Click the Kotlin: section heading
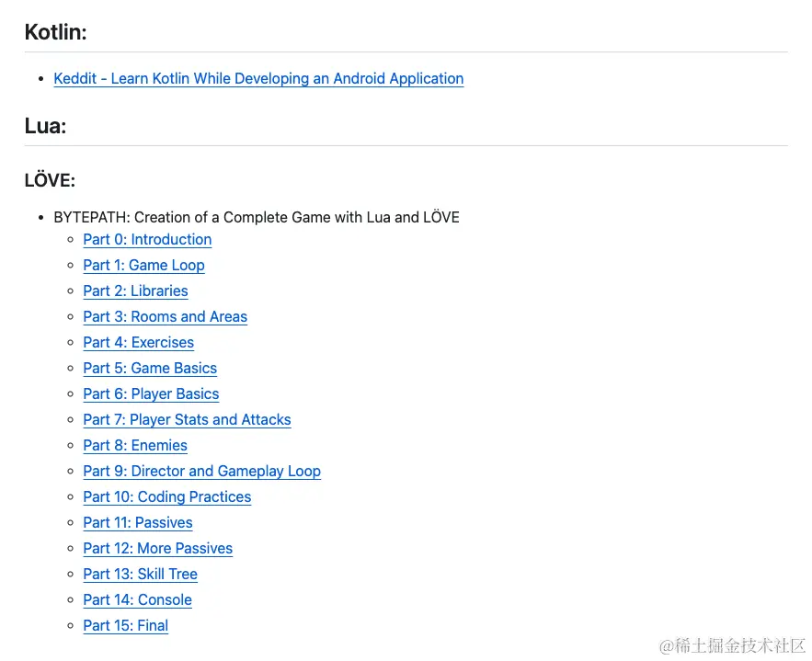Image resolution: width=812 pixels, height=661 pixels. point(55,32)
